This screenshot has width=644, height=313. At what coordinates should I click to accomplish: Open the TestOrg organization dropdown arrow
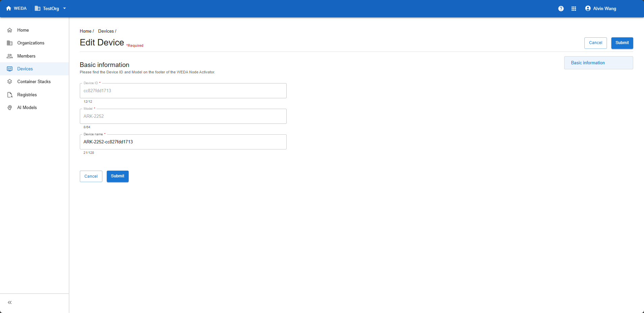point(64,8)
